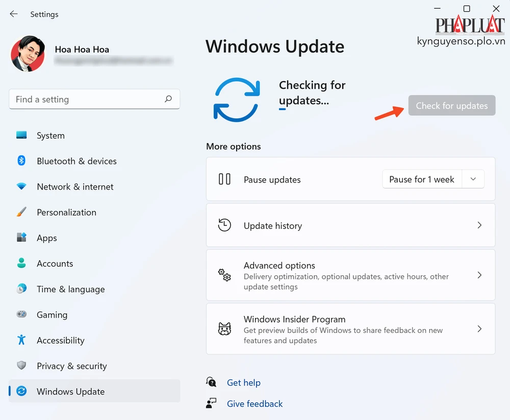This screenshot has width=510, height=420.
Task: Click the Pause for 1 week button
Action: 422,179
